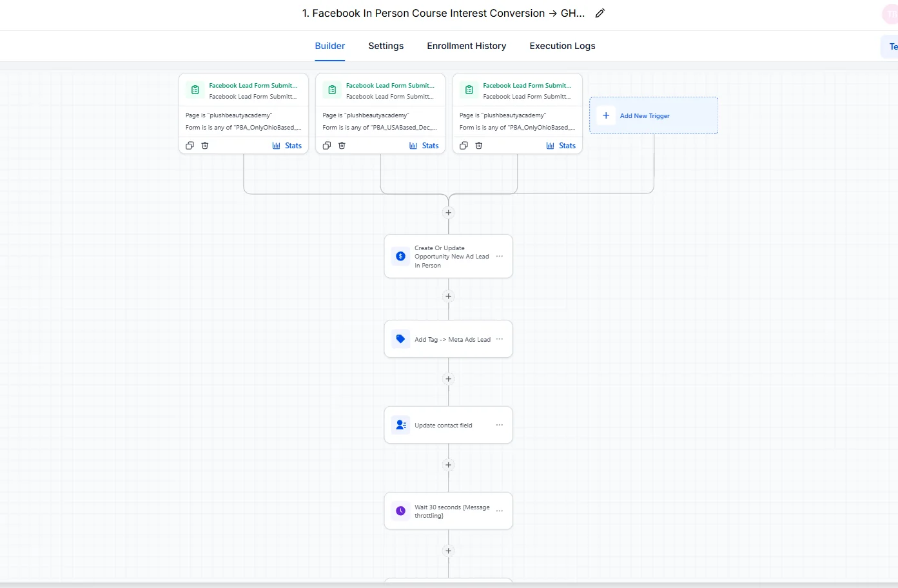The width and height of the screenshot is (898, 588).
Task: Click the person icon on Update contact field
Action: pos(400,425)
